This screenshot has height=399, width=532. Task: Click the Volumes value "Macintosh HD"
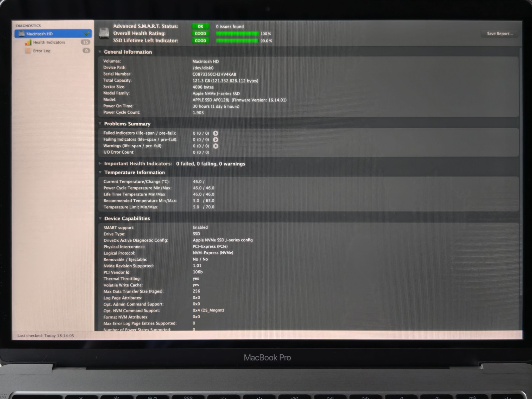pos(205,62)
